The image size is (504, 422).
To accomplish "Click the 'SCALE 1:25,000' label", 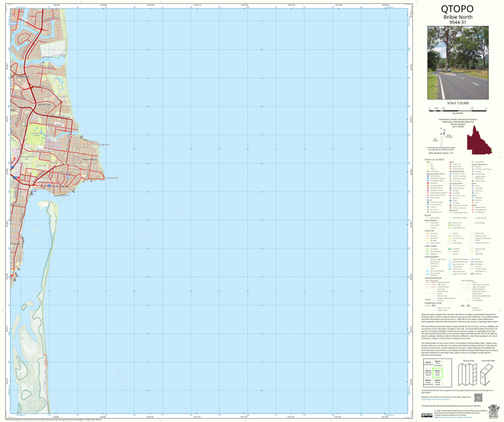I will click(457, 103).
